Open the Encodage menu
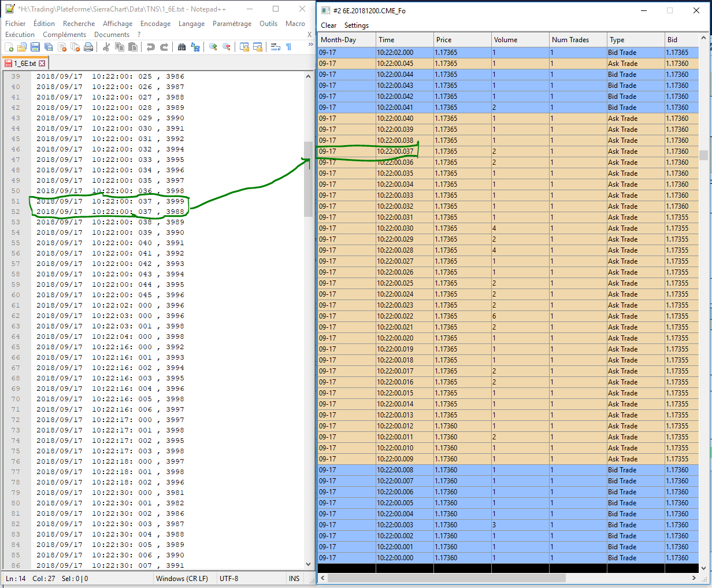 (x=155, y=24)
